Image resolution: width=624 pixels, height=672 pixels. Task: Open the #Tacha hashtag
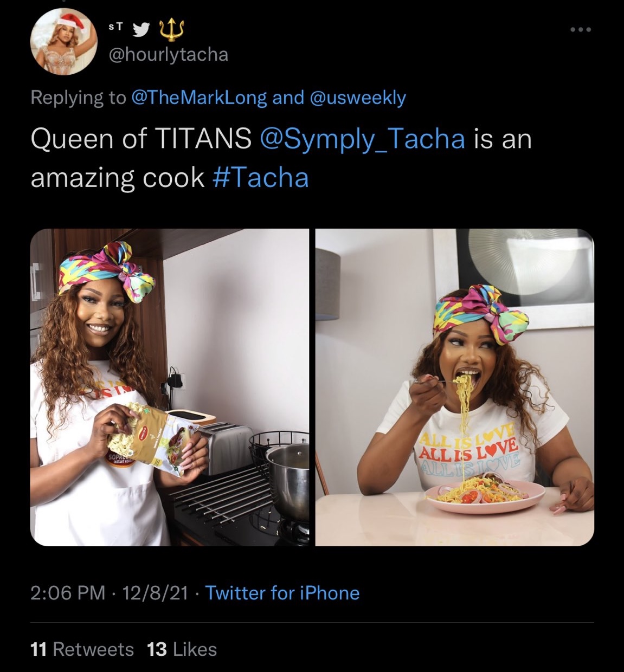261,178
